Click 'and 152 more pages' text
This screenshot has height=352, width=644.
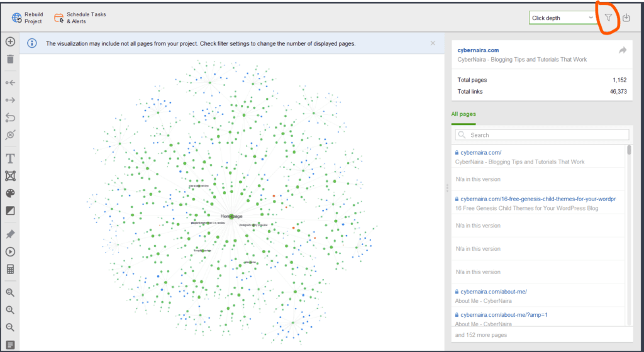(x=481, y=335)
